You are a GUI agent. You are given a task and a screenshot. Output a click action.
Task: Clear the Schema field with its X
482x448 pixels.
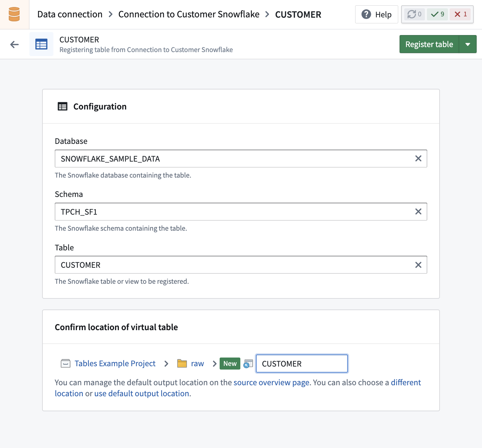pos(418,212)
